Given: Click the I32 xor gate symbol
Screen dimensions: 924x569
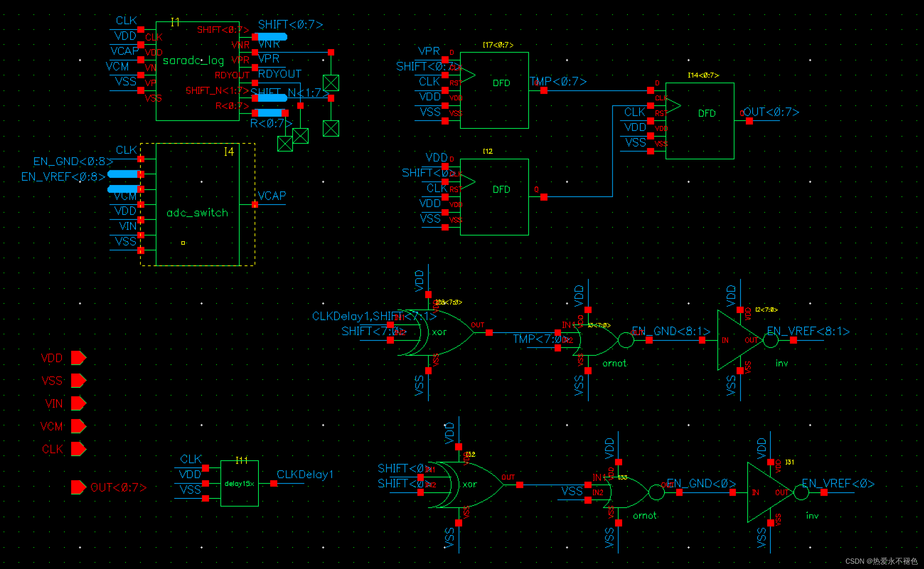Looking at the screenshot, I should (474, 484).
